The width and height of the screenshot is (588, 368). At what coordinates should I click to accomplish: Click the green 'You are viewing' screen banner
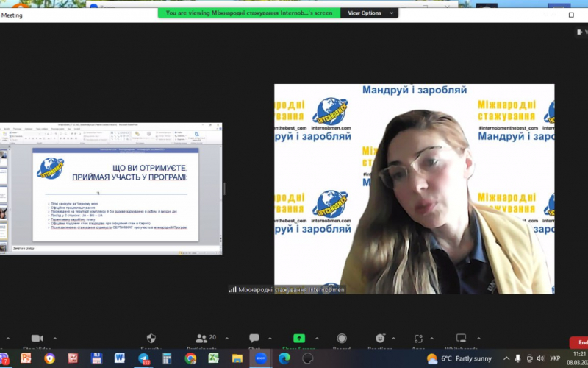249,13
